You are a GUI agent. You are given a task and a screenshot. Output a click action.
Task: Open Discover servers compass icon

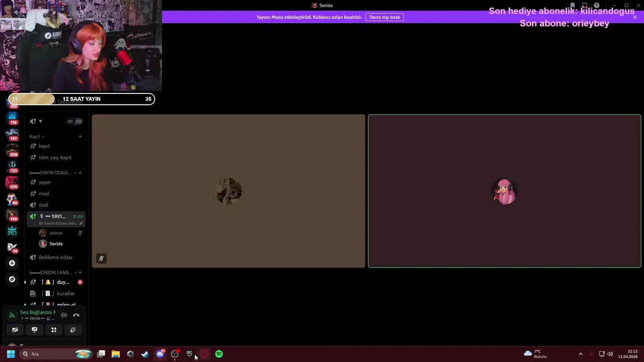click(12, 279)
